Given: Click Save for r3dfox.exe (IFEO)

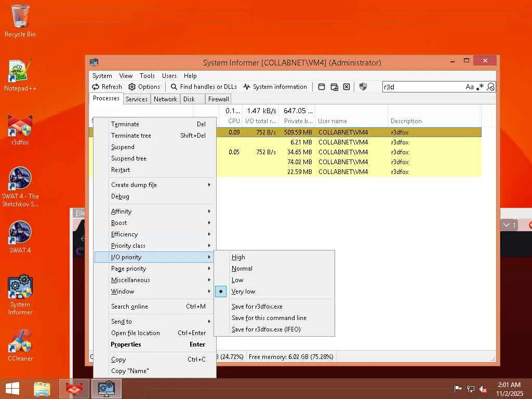Looking at the screenshot, I should (274, 329).
